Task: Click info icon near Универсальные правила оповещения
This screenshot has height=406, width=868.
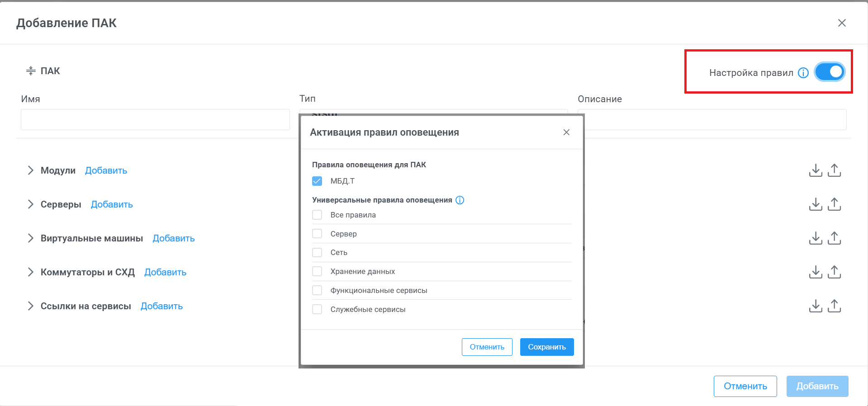Action: click(x=460, y=200)
